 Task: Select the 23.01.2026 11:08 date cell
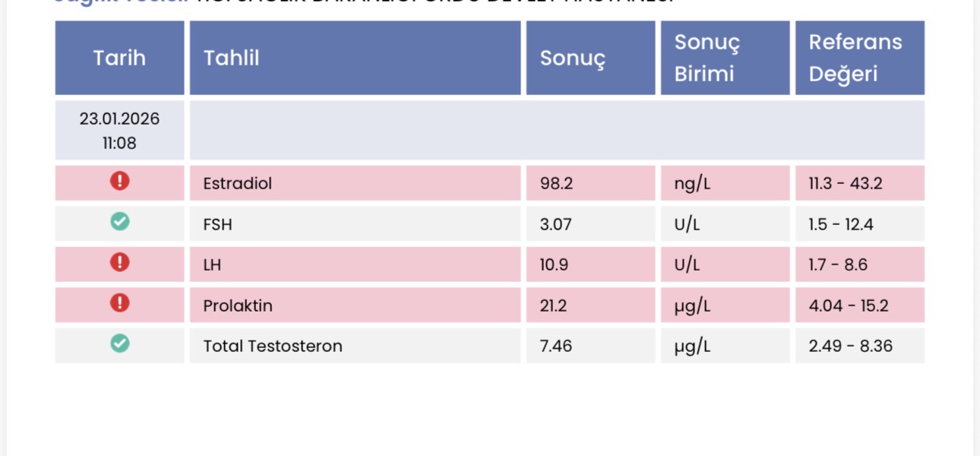(x=119, y=131)
